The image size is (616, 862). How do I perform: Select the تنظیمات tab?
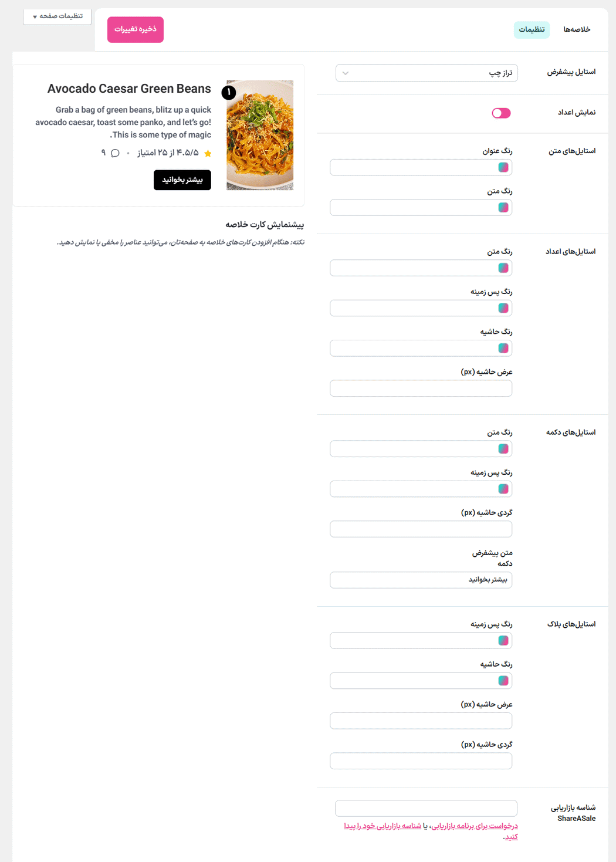pos(532,30)
